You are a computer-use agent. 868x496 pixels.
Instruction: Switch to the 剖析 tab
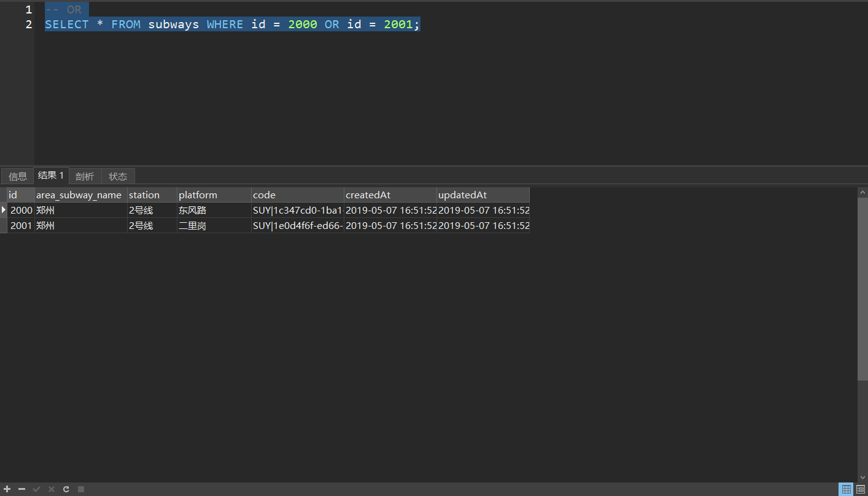[85, 176]
